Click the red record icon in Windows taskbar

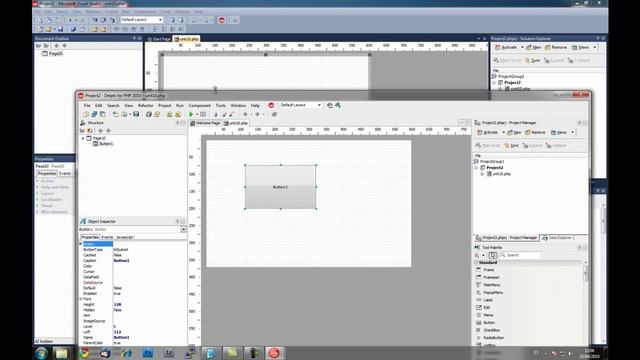pos(274,353)
